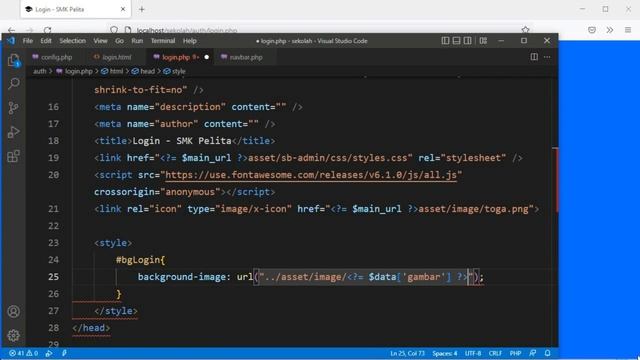Open the File menu

[x=28, y=41]
